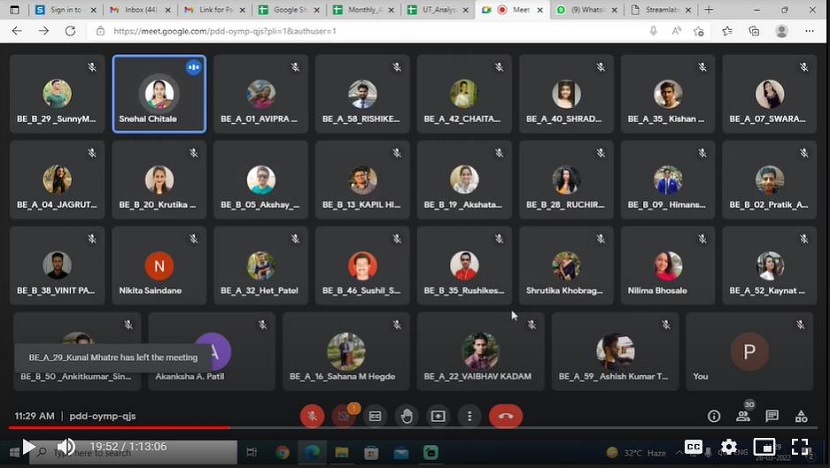Reload the page with the refresh icon

70,31
